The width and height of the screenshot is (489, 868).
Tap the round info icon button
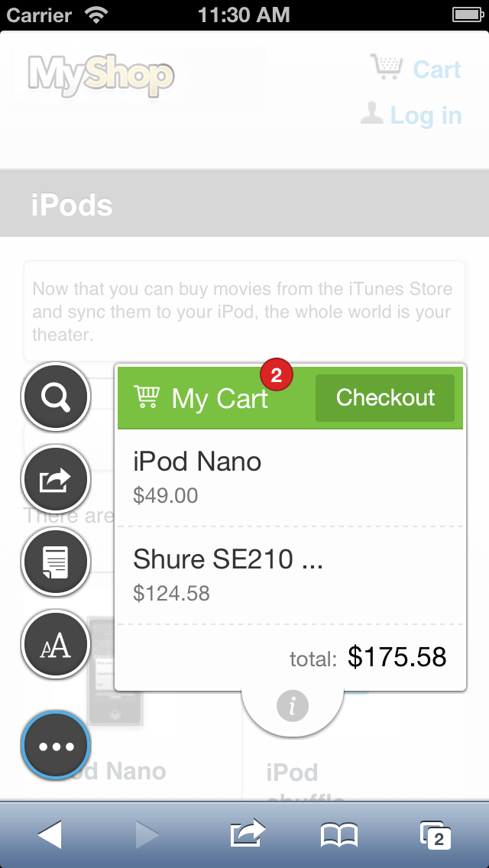point(292,705)
